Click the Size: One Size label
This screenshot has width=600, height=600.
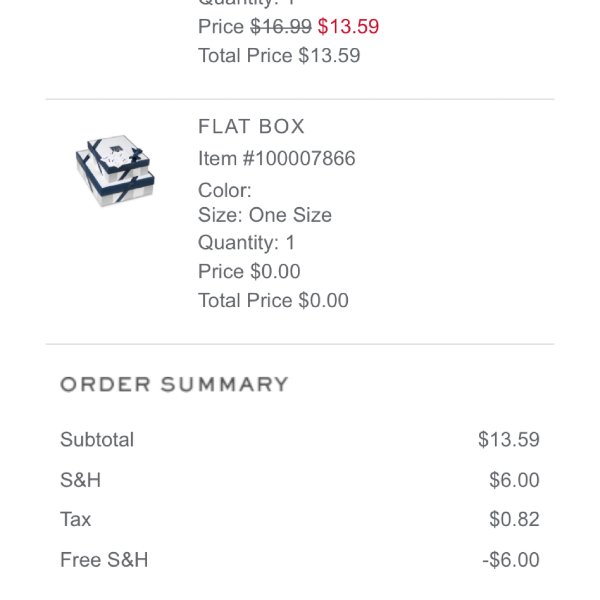click(265, 215)
